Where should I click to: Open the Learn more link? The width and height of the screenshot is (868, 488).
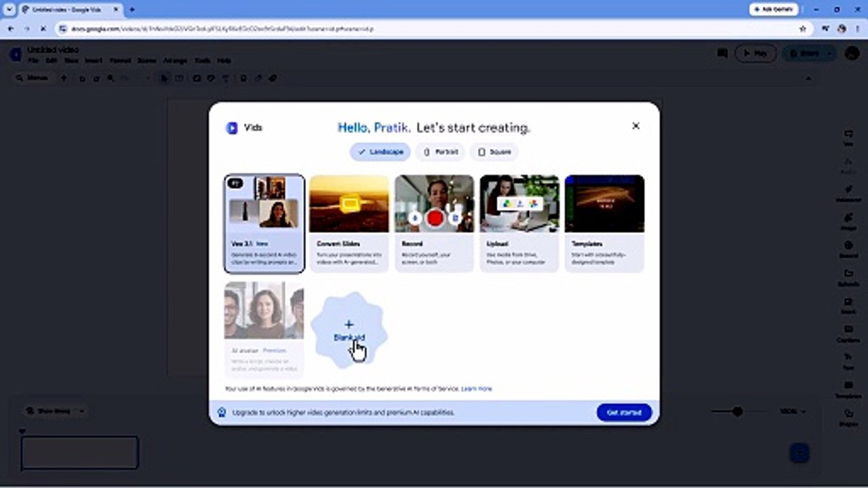tap(477, 389)
